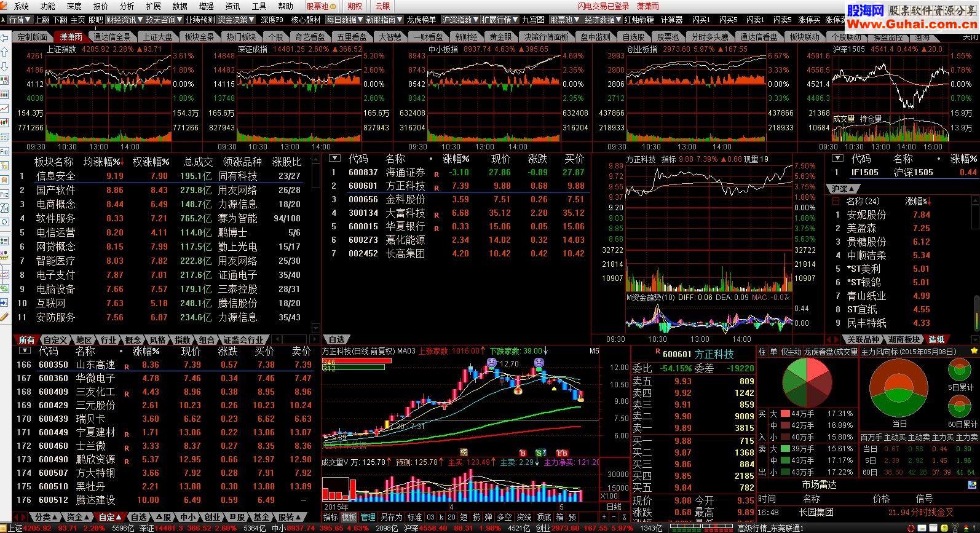The height and width of the screenshot is (533, 980).
Task: Expand the 每日数据 dropdown
Action: (345, 20)
